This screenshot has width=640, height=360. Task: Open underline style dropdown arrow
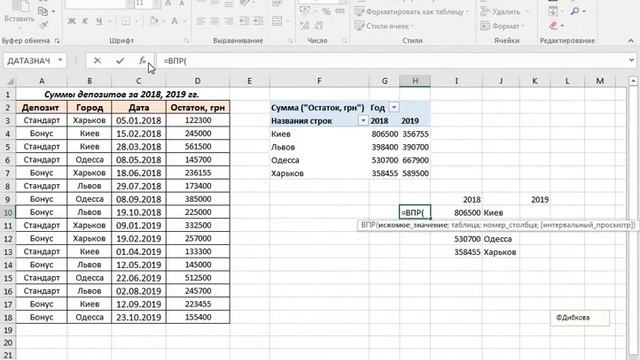pyautogui.click(x=109, y=21)
